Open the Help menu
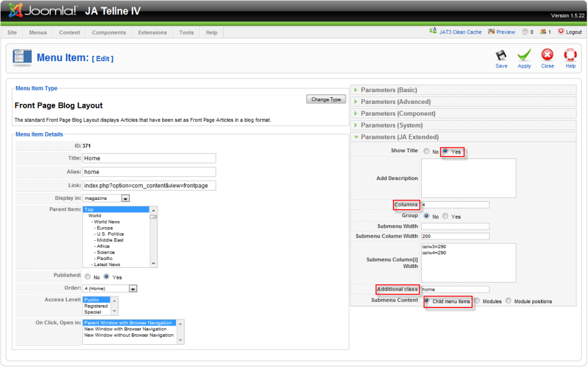This screenshot has height=367, width=588. point(211,33)
